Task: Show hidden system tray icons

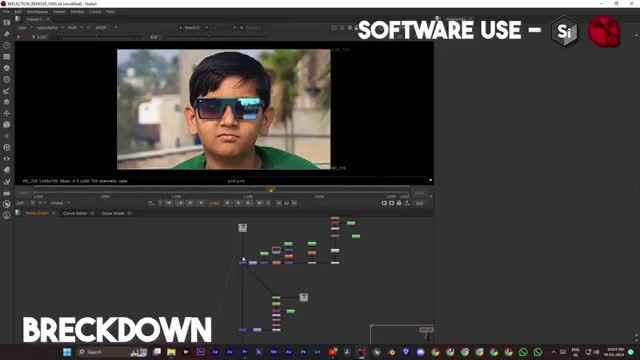Action: coord(553,352)
